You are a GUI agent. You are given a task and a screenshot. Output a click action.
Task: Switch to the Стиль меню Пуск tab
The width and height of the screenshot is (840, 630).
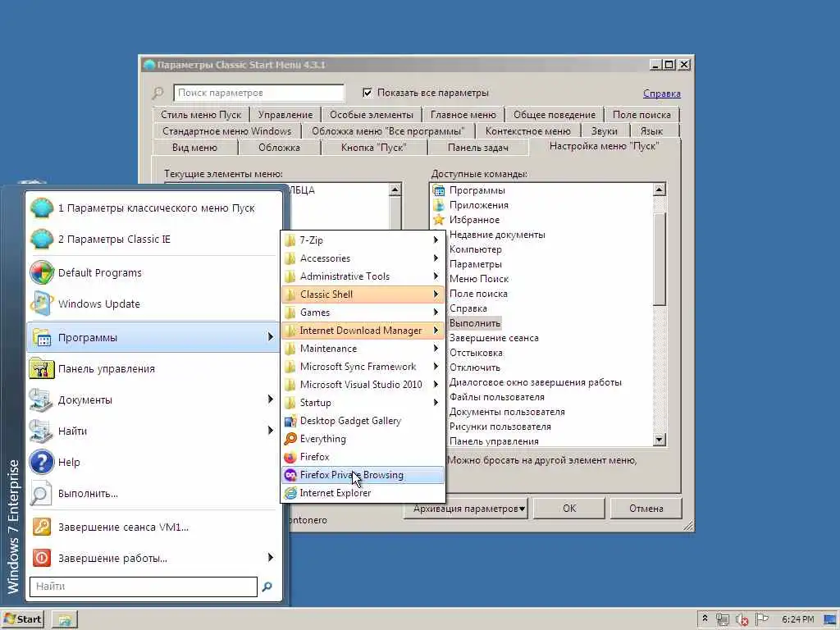click(x=201, y=115)
